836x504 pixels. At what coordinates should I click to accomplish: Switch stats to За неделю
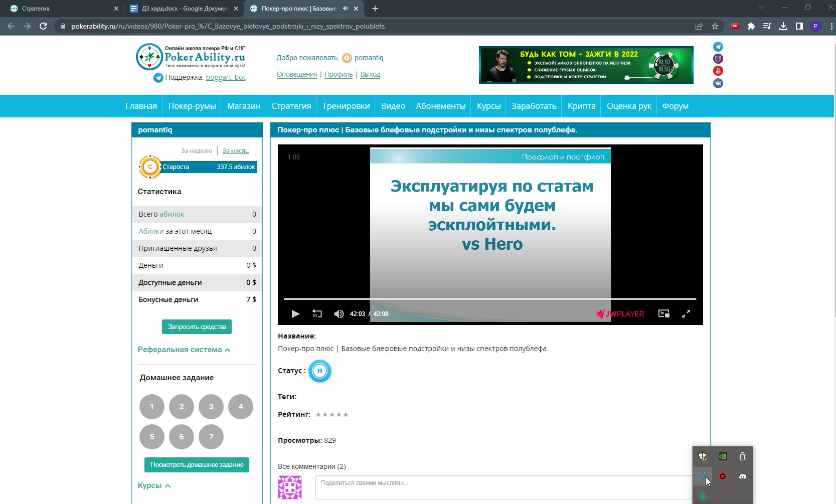(x=197, y=150)
